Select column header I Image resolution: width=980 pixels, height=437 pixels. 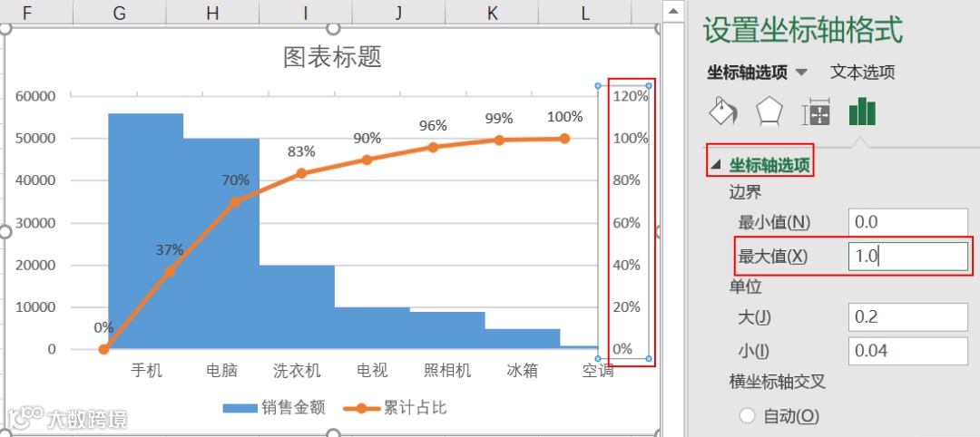tap(306, 13)
